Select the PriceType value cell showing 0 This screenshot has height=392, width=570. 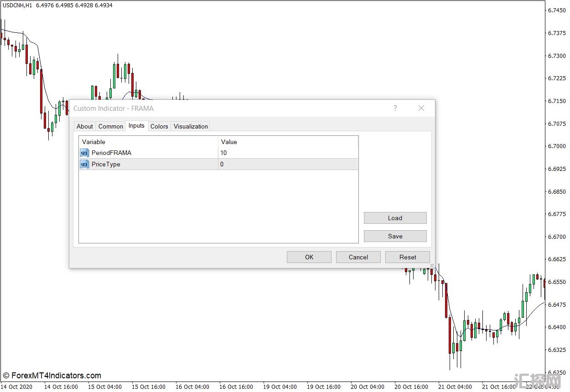click(x=287, y=164)
